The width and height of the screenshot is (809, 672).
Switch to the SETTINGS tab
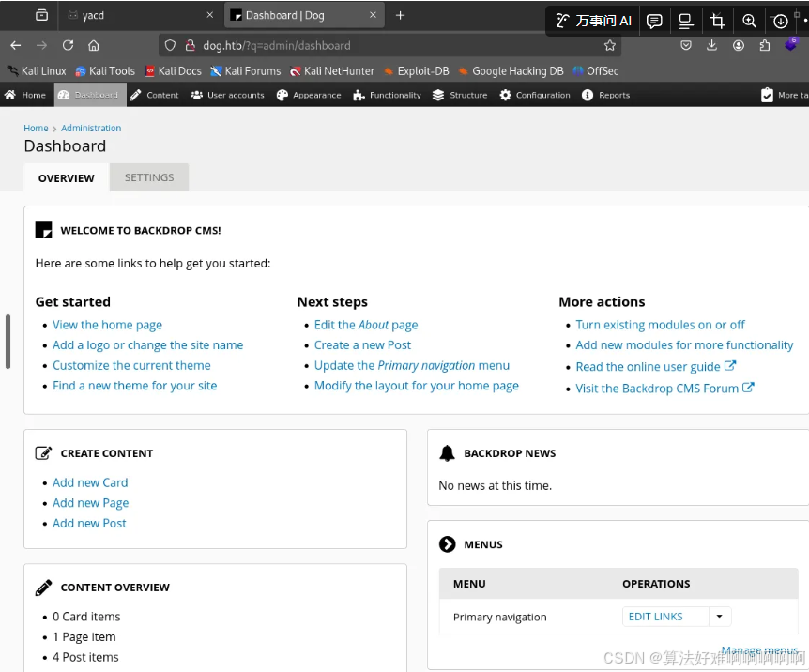[x=149, y=177]
